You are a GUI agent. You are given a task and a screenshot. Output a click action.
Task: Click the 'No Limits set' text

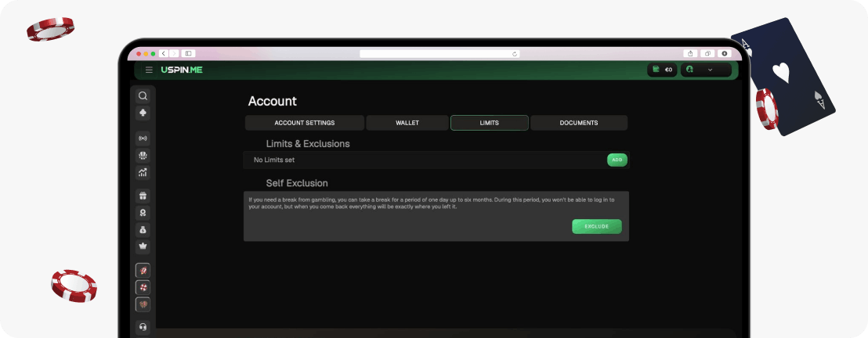click(x=274, y=160)
